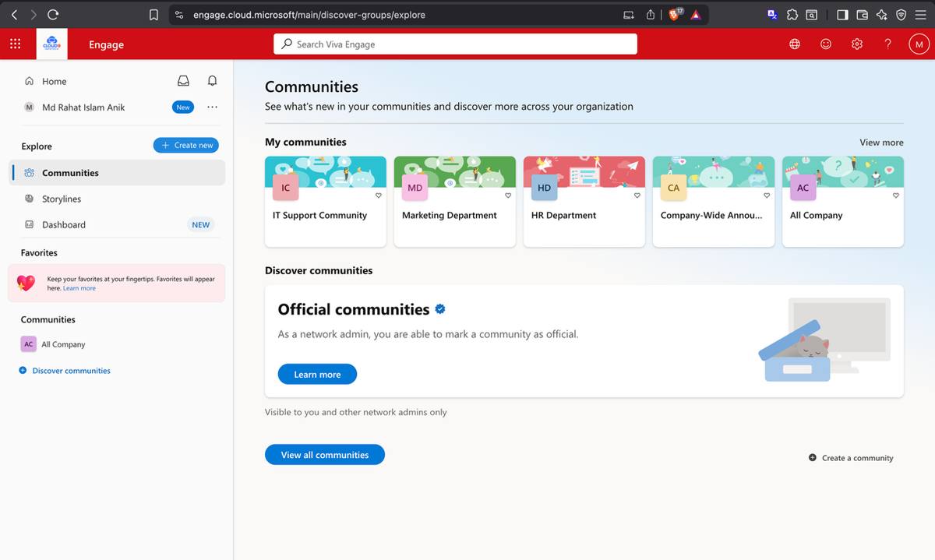Click browser forward arrow

point(34,14)
